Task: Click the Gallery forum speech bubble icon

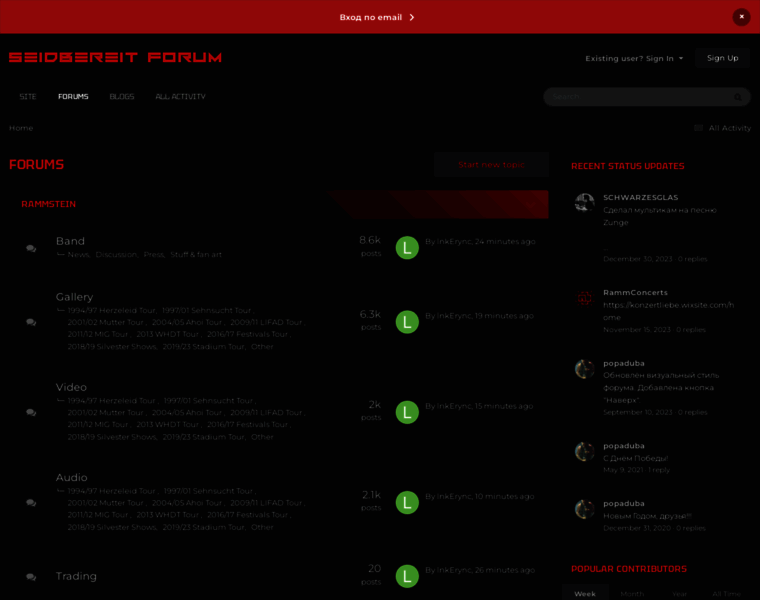Action: [31, 322]
